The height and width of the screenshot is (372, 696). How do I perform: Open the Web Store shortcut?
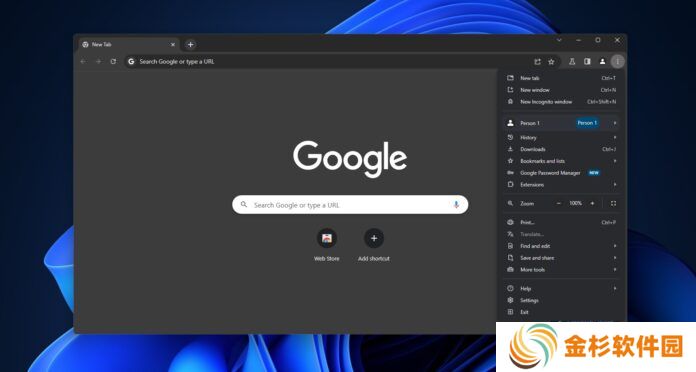pos(327,245)
